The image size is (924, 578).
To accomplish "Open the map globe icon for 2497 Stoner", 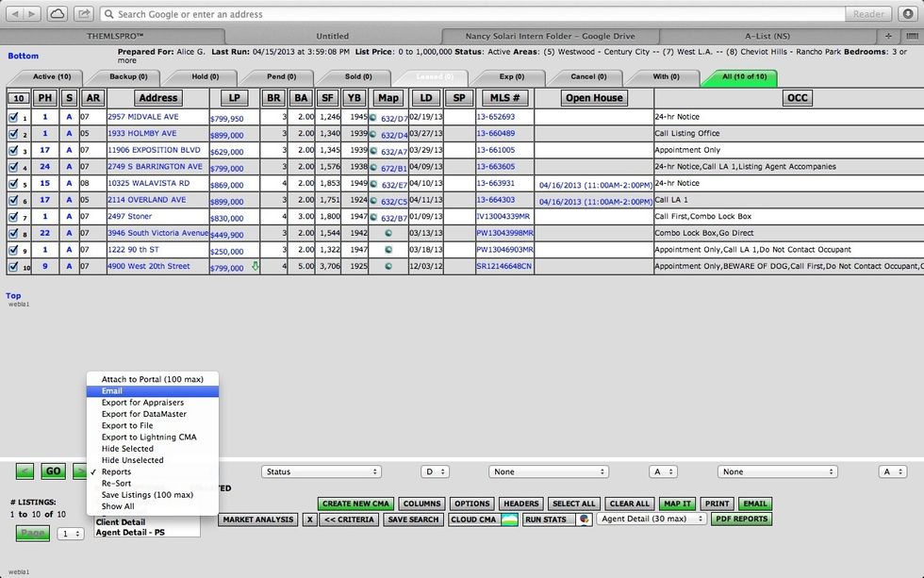I will pos(373,218).
